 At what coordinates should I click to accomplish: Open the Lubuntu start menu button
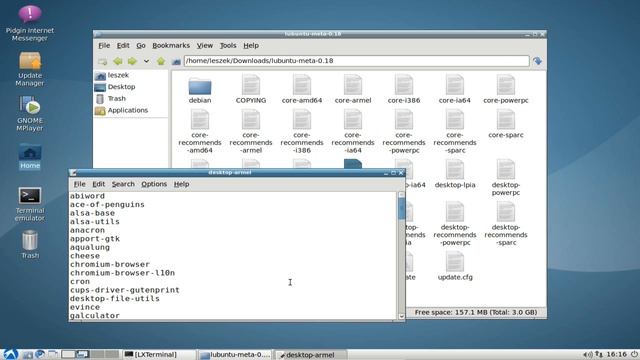11,354
